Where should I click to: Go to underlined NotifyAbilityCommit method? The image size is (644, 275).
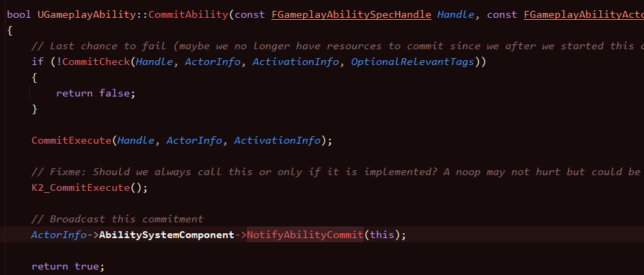pyautogui.click(x=304, y=235)
